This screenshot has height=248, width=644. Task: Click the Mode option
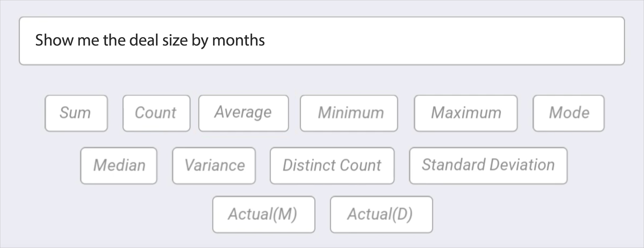[x=569, y=113]
